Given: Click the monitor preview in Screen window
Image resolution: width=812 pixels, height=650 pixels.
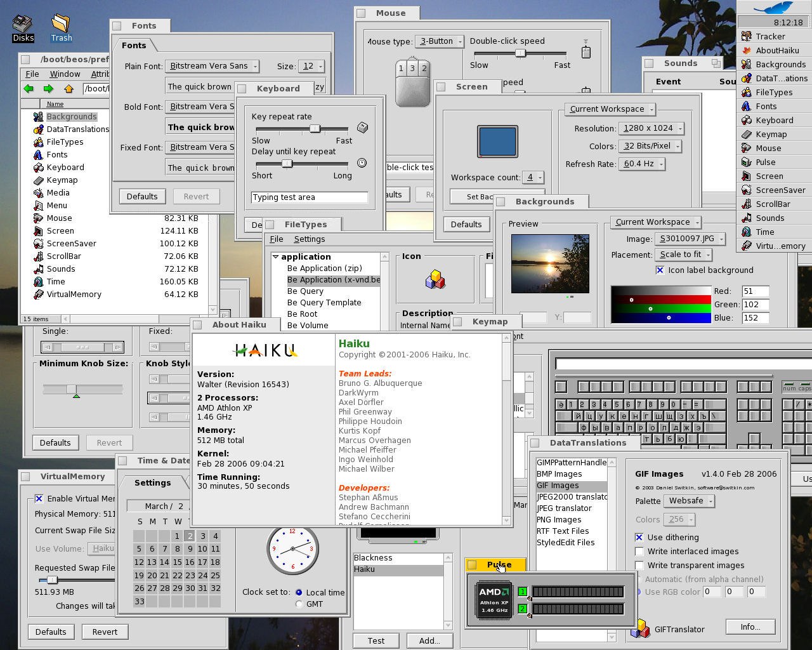Looking at the screenshot, I should pos(497,141).
